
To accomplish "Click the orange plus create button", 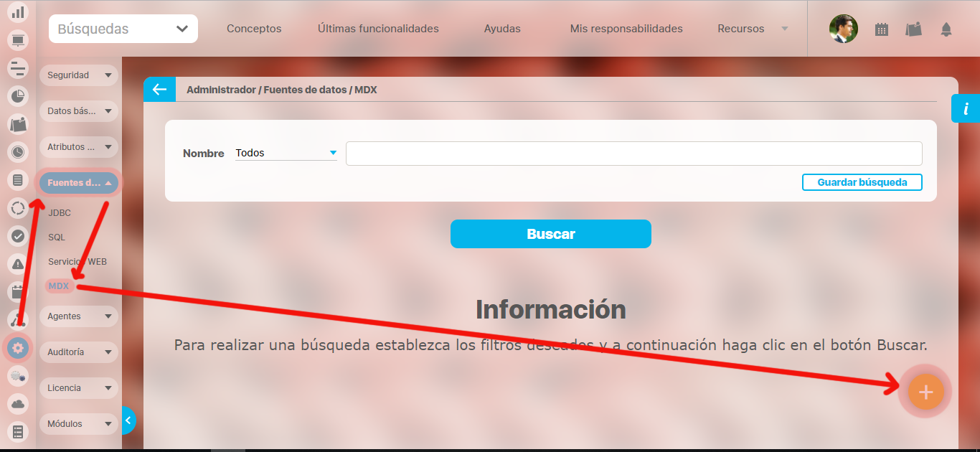I will (x=925, y=392).
